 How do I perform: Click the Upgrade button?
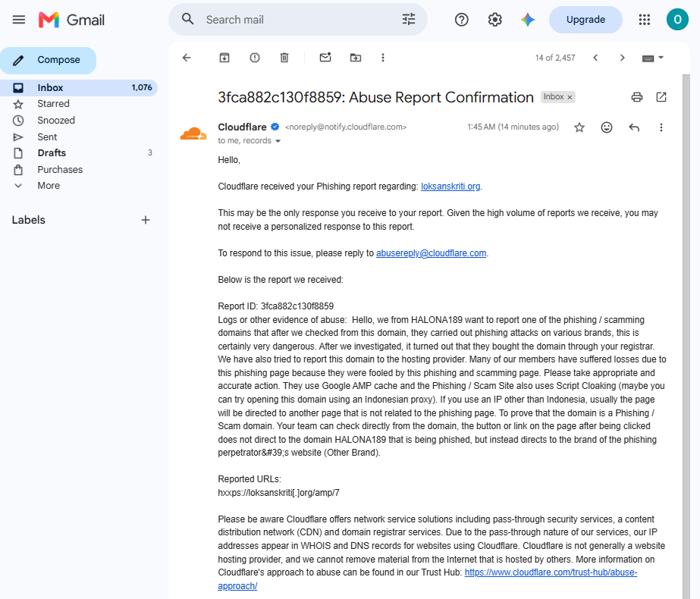tap(585, 20)
